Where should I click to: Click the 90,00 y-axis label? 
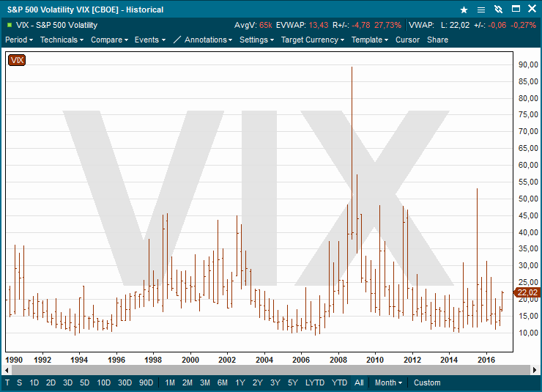click(528, 64)
